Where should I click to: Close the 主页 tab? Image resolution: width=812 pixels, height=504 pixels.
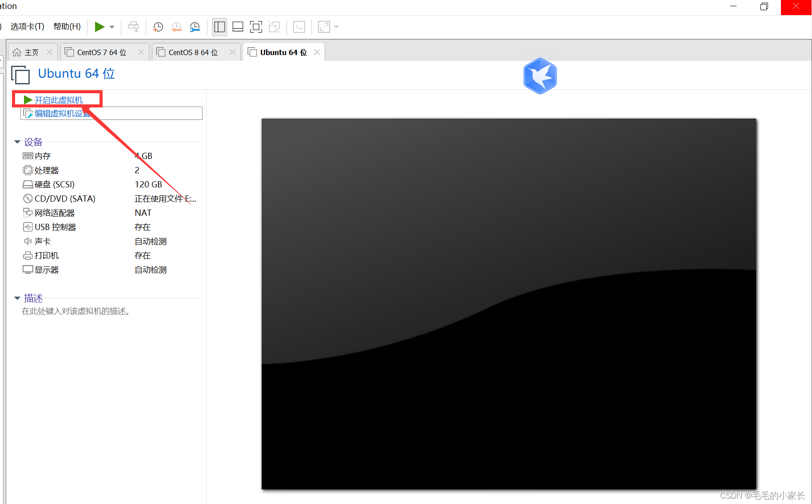(x=49, y=52)
